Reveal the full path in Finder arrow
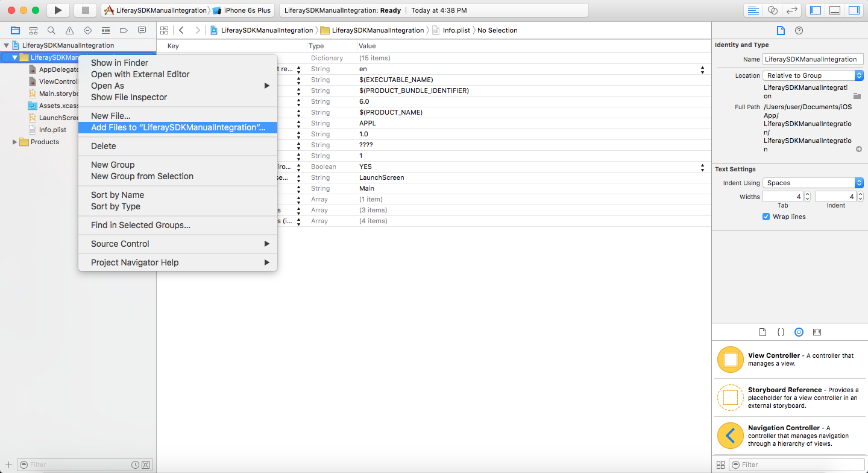This screenshot has width=868, height=473. pos(858,149)
